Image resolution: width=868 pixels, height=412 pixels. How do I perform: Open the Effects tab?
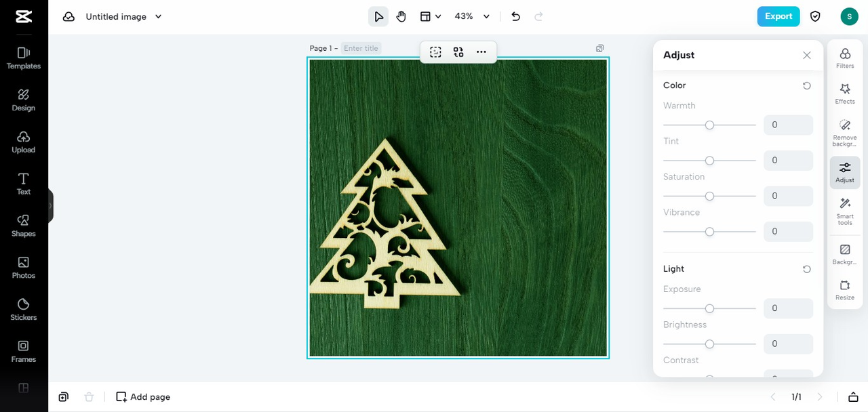coord(845,94)
